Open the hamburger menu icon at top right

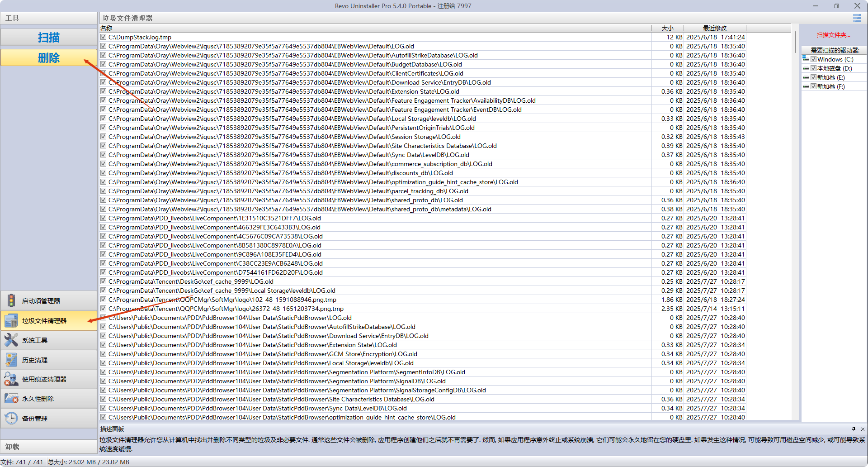[857, 18]
